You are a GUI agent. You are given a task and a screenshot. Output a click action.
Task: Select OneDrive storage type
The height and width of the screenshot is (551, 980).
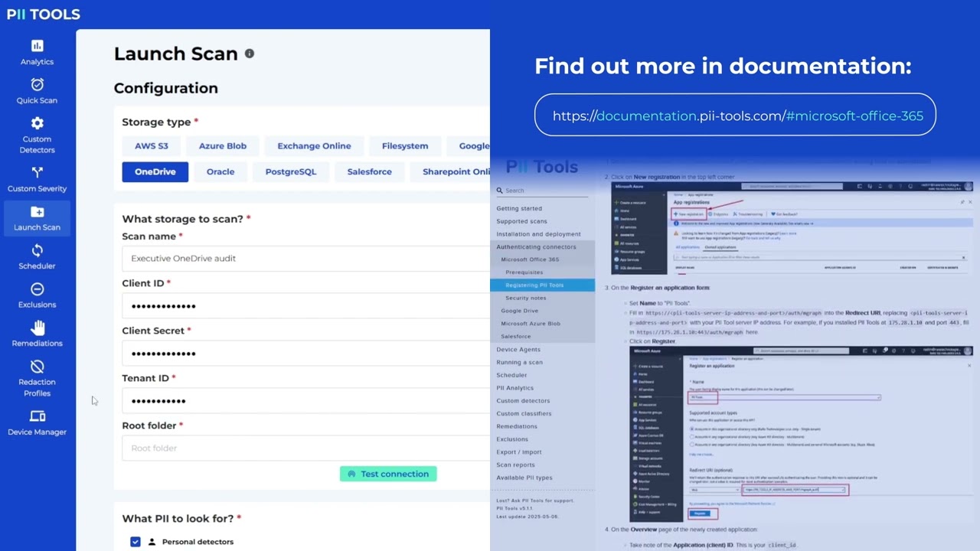(x=155, y=172)
